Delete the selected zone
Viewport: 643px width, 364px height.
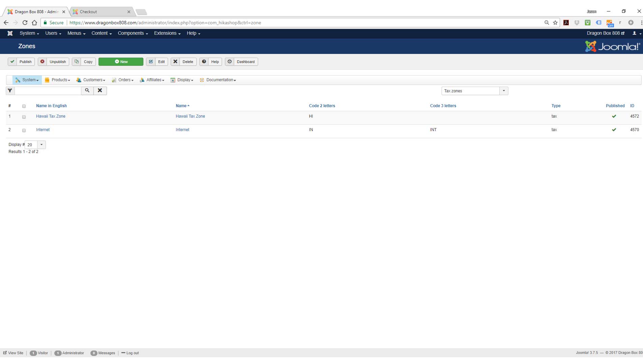(x=184, y=62)
